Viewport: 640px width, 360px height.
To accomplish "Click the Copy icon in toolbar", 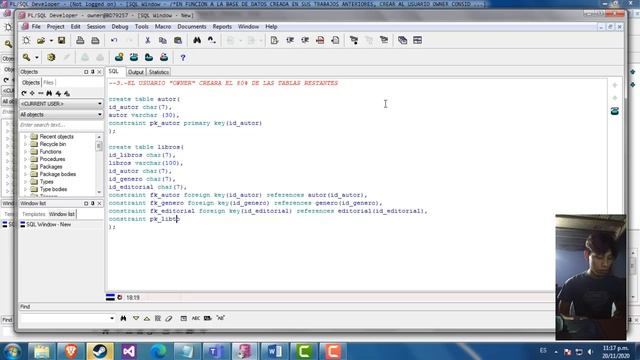I will 162,40.
